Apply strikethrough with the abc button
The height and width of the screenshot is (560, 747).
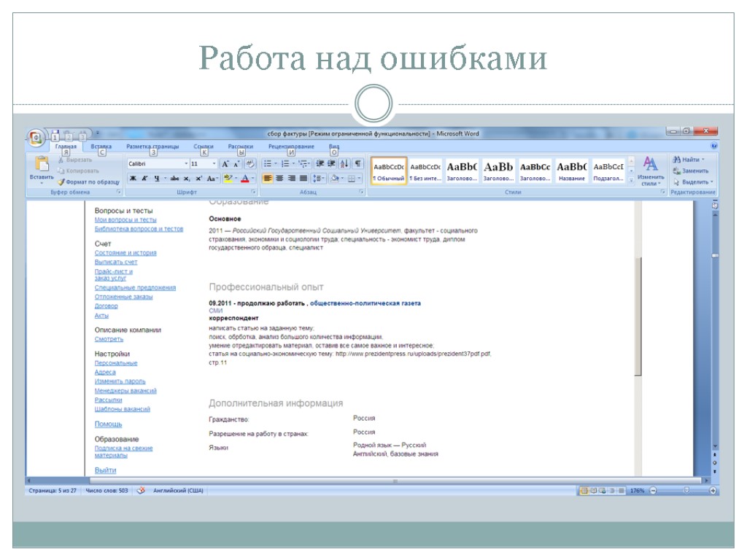174,178
